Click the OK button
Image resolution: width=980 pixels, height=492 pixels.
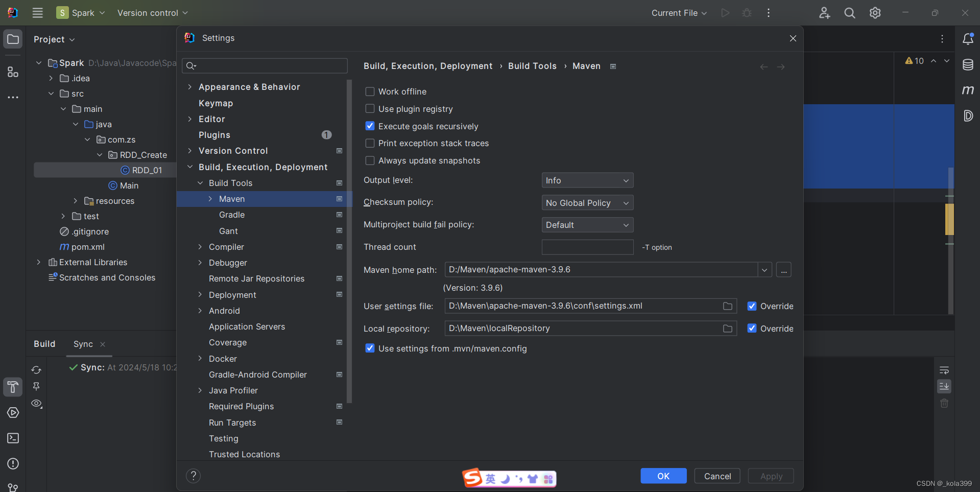point(663,476)
